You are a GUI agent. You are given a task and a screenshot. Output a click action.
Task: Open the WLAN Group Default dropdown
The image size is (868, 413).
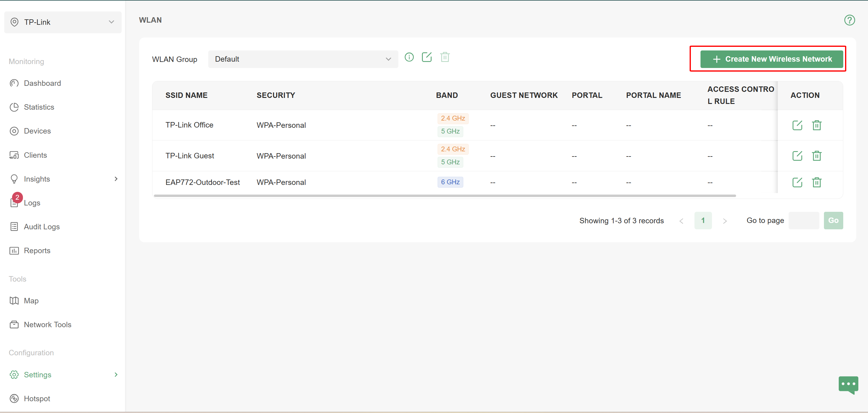(303, 59)
